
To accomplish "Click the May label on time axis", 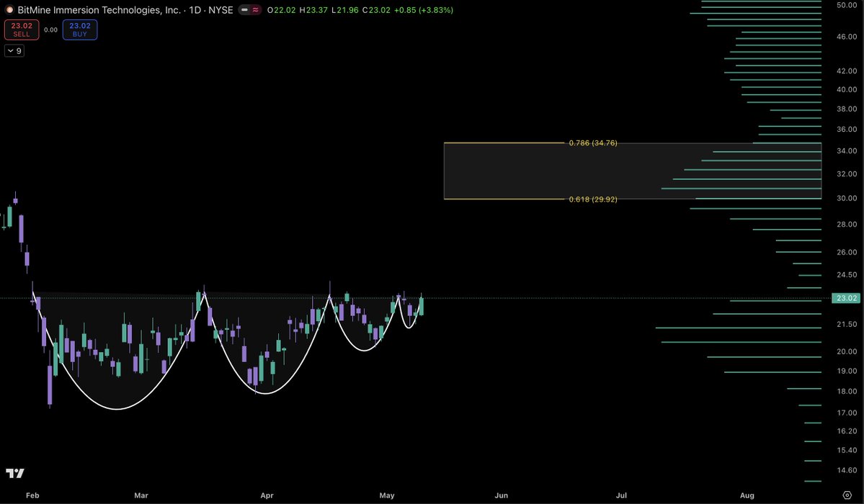I will click(387, 495).
